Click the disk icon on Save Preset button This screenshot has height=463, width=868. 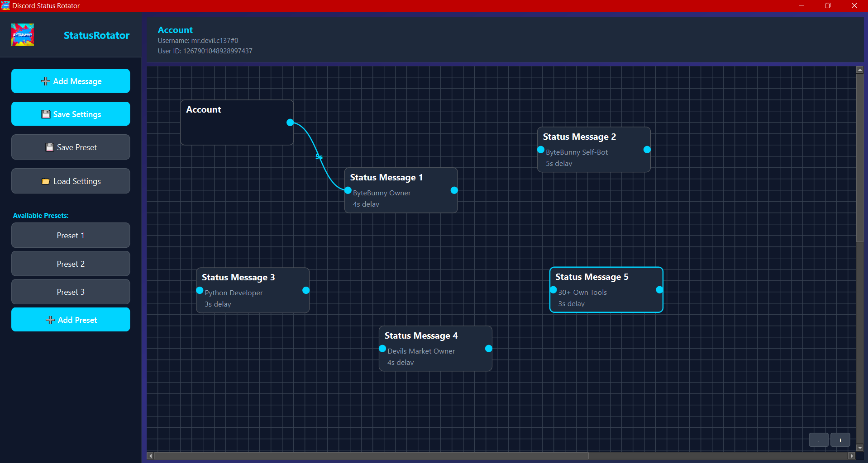(49, 147)
